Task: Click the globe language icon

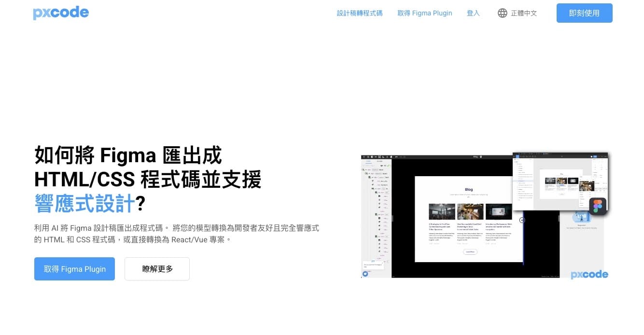Action: pos(503,13)
